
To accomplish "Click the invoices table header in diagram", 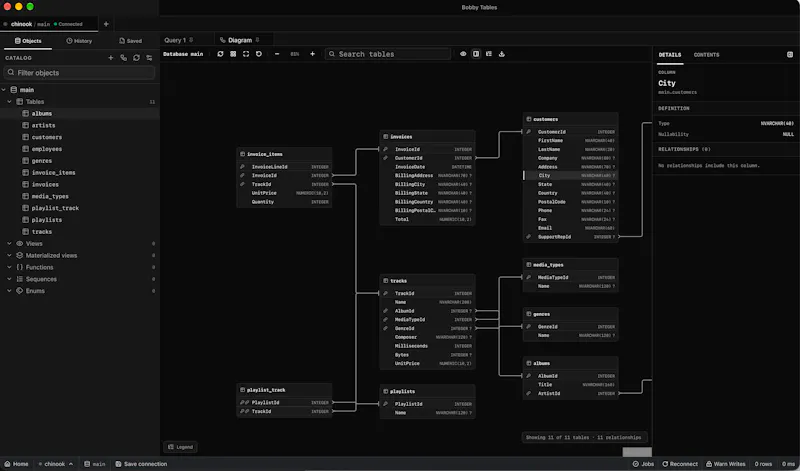I will pyautogui.click(x=428, y=136).
